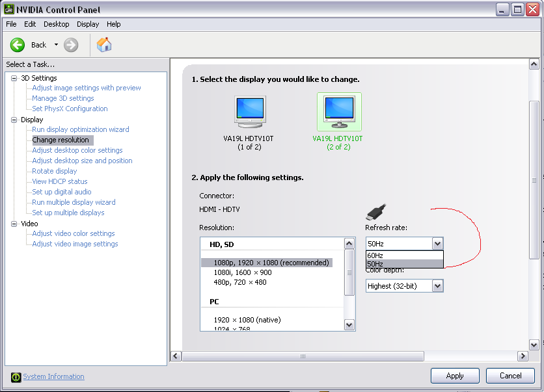Click the grey Forward arrow icon
This screenshot has height=392, width=544.
click(x=71, y=45)
